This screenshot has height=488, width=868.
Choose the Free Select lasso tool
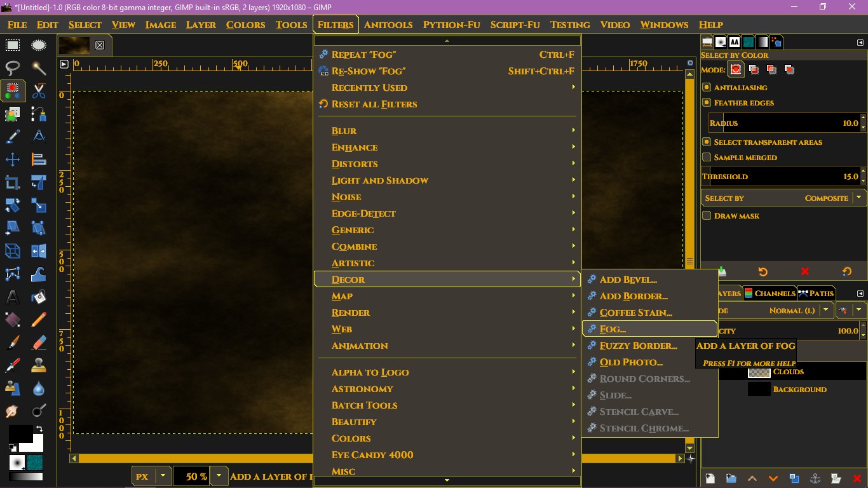pos(13,68)
